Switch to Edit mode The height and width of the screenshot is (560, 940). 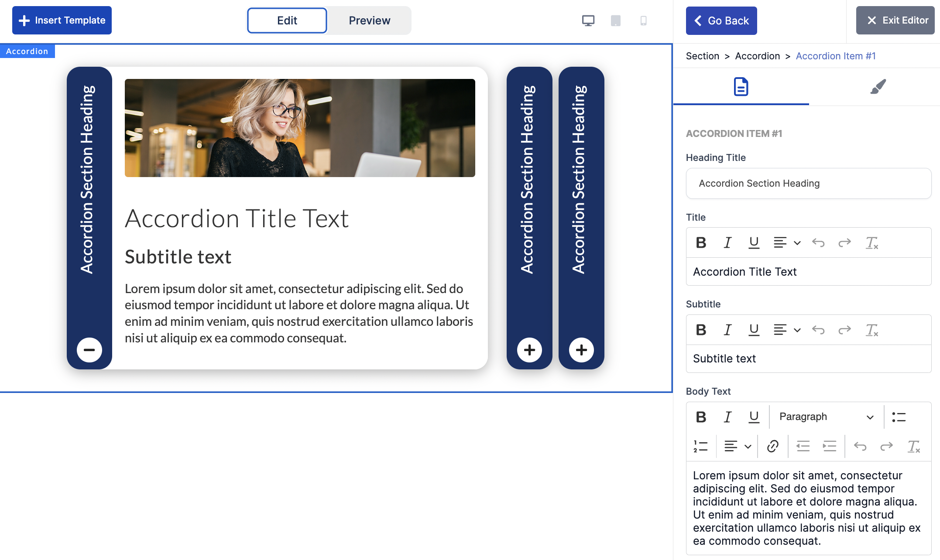(x=287, y=20)
